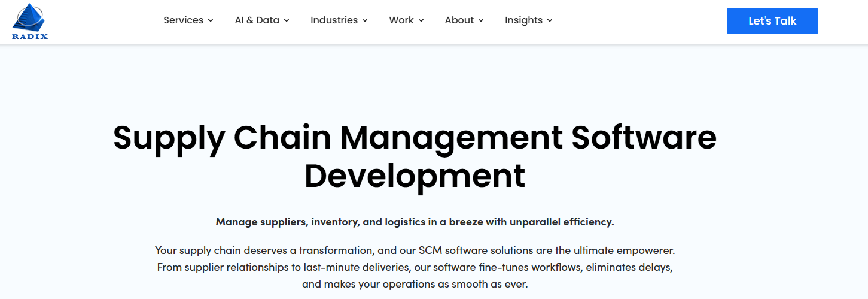Expand the AI & Data chevron
Image resolution: width=868 pixels, height=299 pixels.
coord(287,20)
